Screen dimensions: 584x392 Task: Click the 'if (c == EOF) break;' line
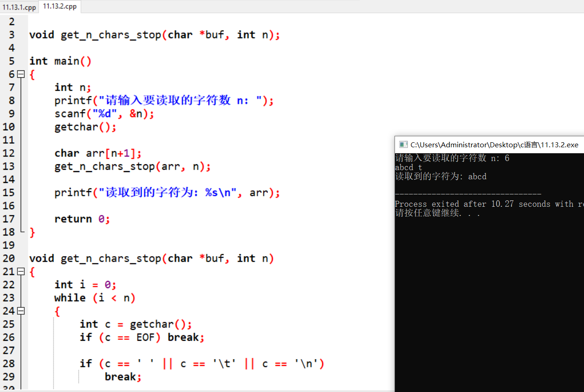(142, 338)
